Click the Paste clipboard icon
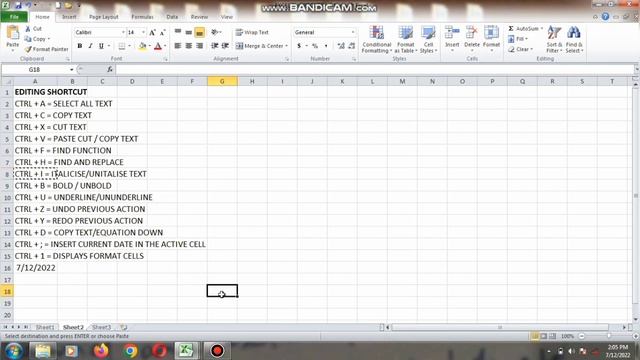640x360 pixels. tap(13, 33)
